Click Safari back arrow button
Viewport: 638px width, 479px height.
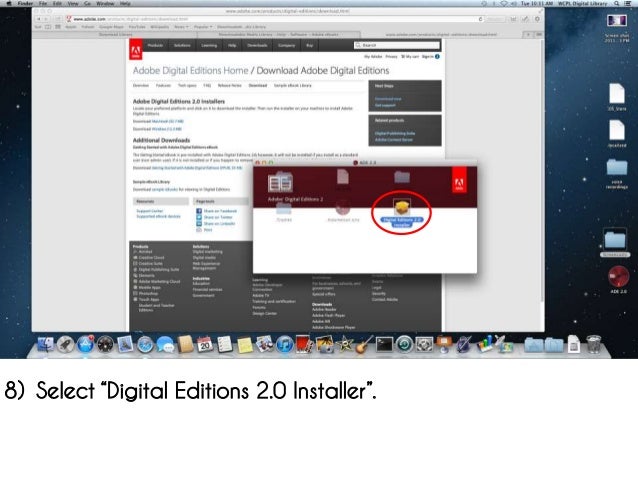pos(39,19)
